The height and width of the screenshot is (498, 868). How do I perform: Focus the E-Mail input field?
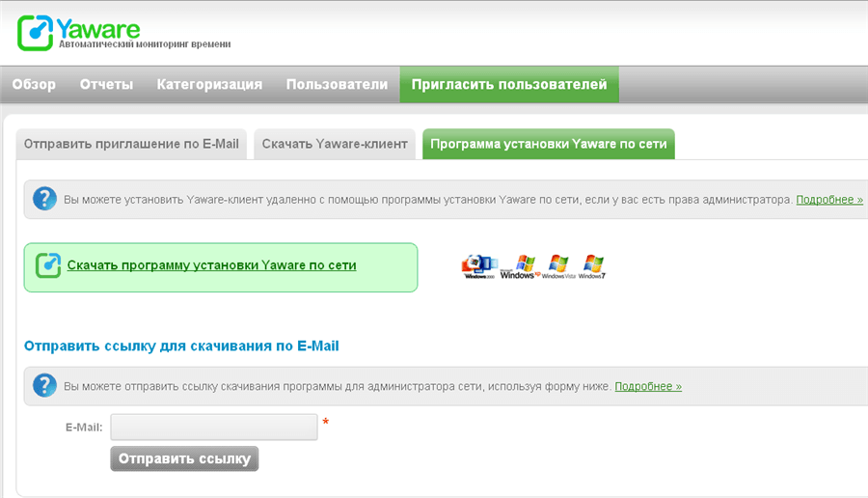[214, 428]
